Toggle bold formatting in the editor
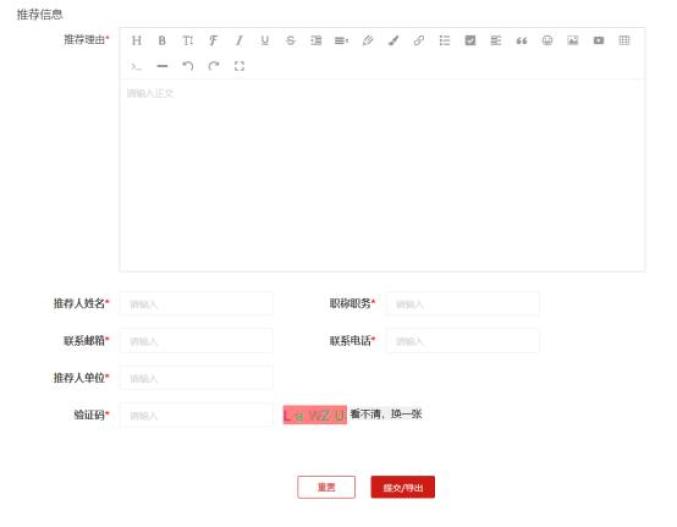Screen dimensions: 677x527 [x=162, y=41]
